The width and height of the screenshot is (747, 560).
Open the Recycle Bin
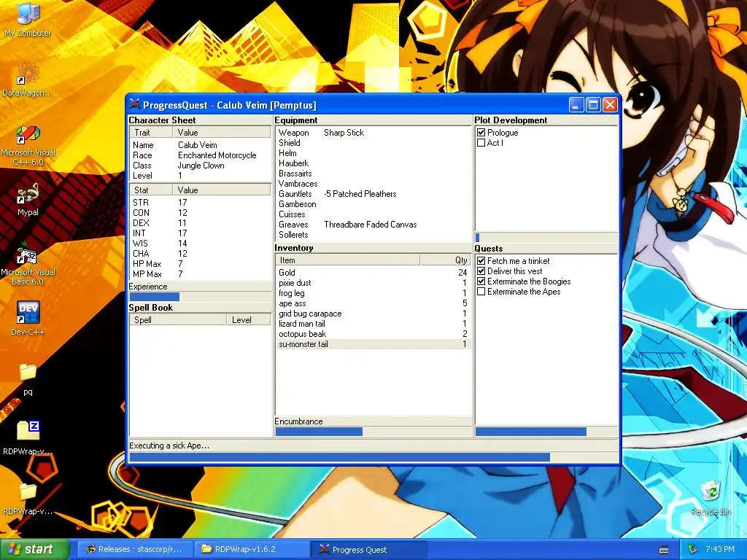(x=711, y=498)
